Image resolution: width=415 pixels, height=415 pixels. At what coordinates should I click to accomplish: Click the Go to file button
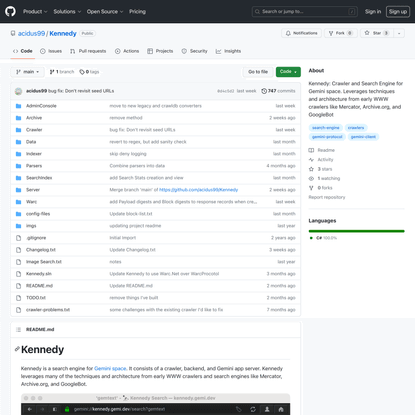258,72
